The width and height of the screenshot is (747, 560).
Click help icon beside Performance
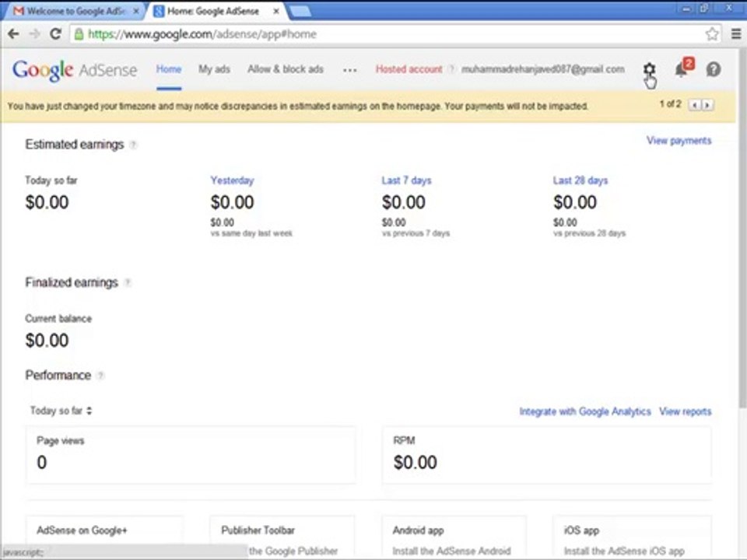pyautogui.click(x=100, y=376)
